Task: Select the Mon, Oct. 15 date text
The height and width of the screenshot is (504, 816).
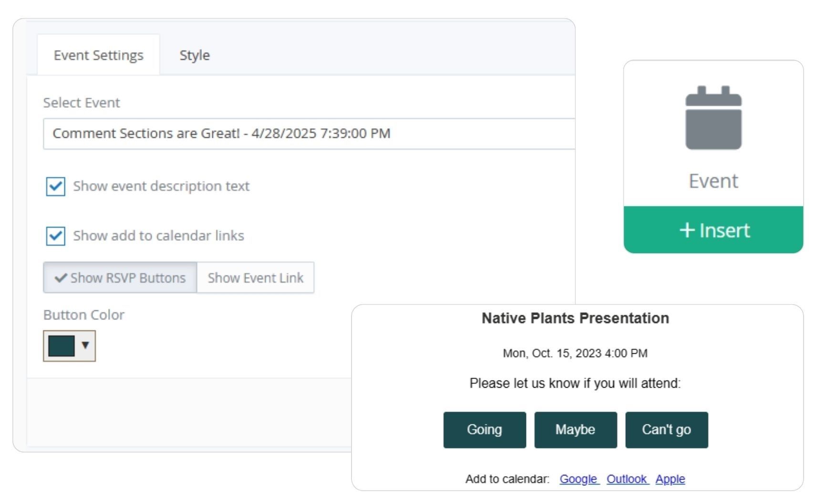Action: click(x=575, y=353)
